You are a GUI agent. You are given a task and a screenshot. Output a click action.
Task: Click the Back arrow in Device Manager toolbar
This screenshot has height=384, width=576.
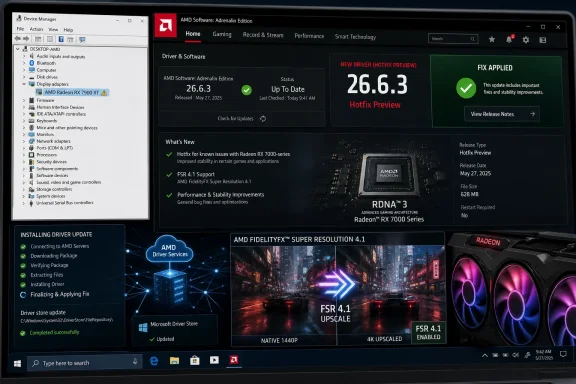[x=18, y=39]
